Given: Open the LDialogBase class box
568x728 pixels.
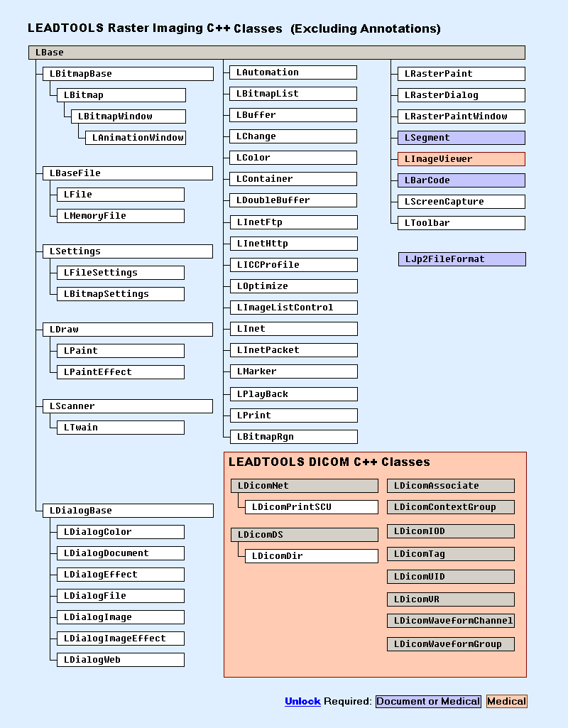Looking at the screenshot, I should click(x=128, y=511).
